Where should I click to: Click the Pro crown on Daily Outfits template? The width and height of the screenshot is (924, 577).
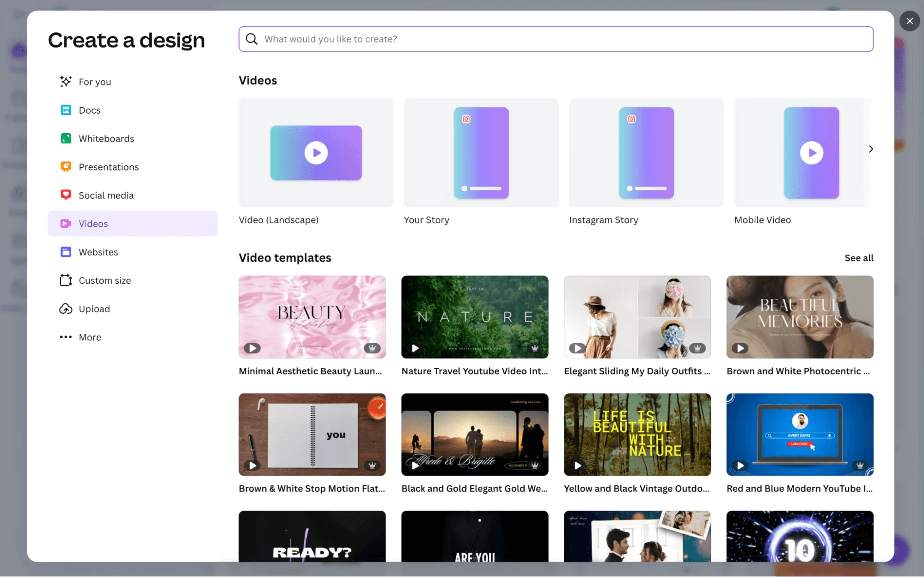[x=697, y=348]
